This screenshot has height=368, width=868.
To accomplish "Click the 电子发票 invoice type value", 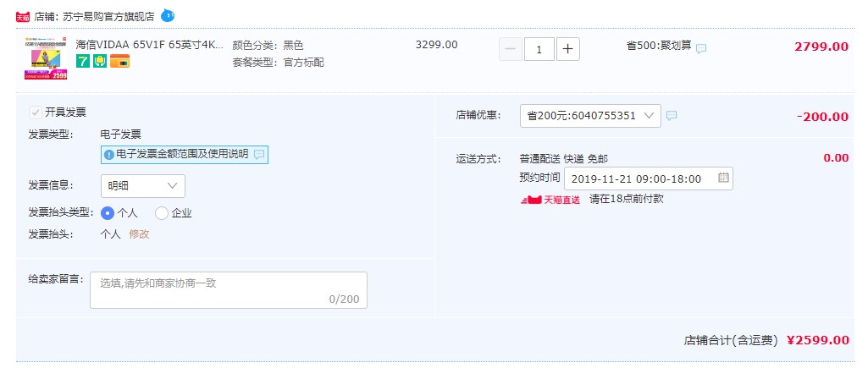I will (x=121, y=134).
